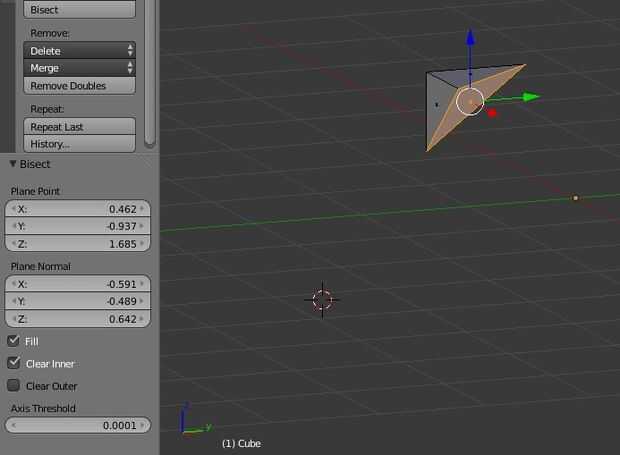The height and width of the screenshot is (455, 620).
Task: Click the 'Axis Threshold' label
Action: pos(43,408)
